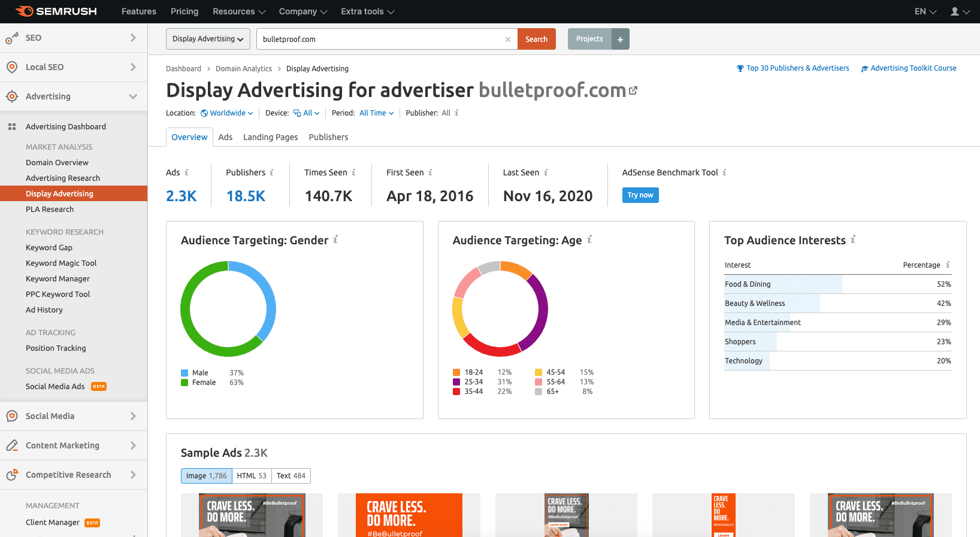Viewport: 980px width, 537px height.
Task: Open the Device All dropdown
Action: click(307, 113)
